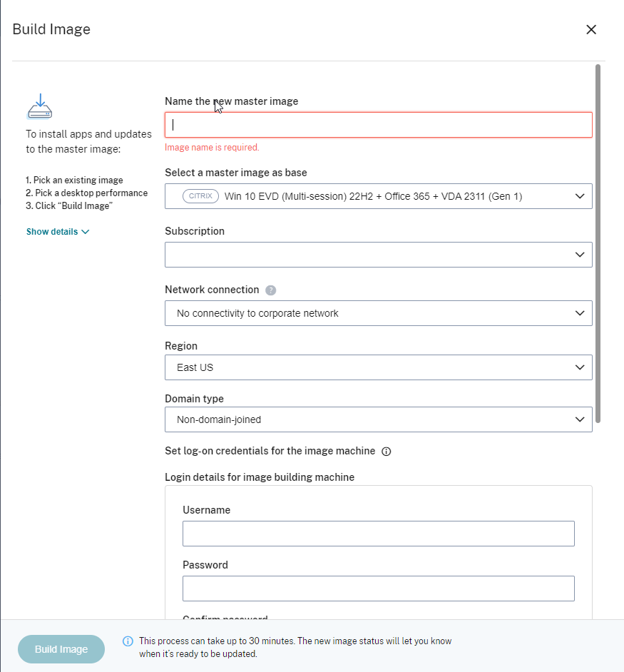Expand the Network connection dropdown
Screen dimensions: 624x672
(x=378, y=313)
